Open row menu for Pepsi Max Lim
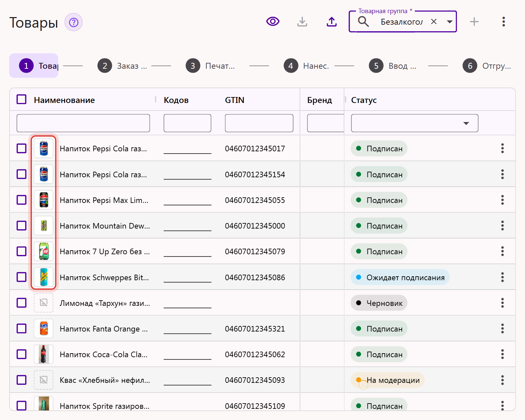This screenshot has height=420, width=525. (x=502, y=200)
